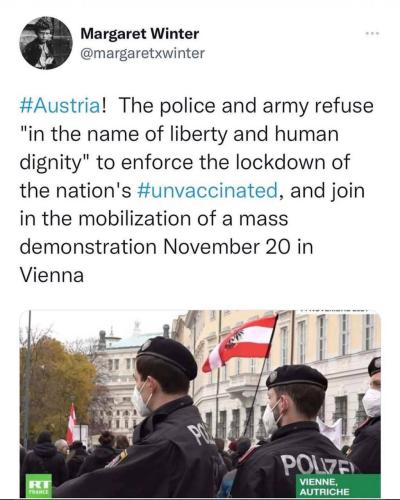This screenshot has height=500, width=400.
Task: Click the left officer's black beret
Action: click(167, 356)
